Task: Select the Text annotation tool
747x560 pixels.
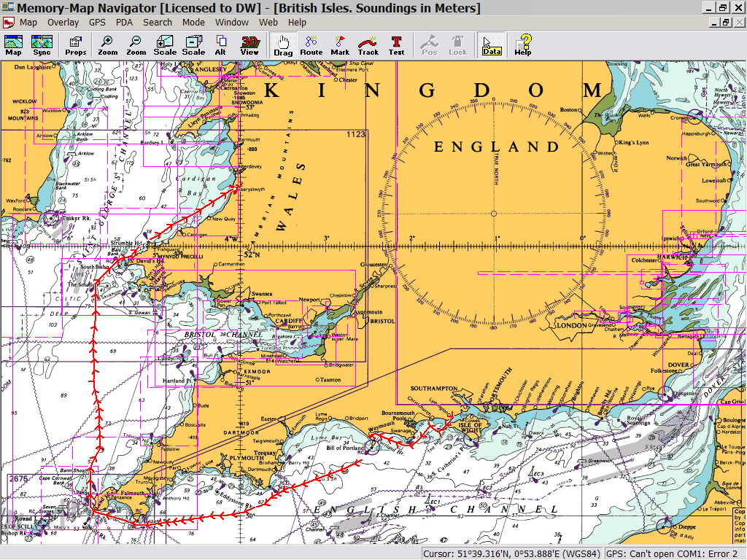Action: coord(396,45)
